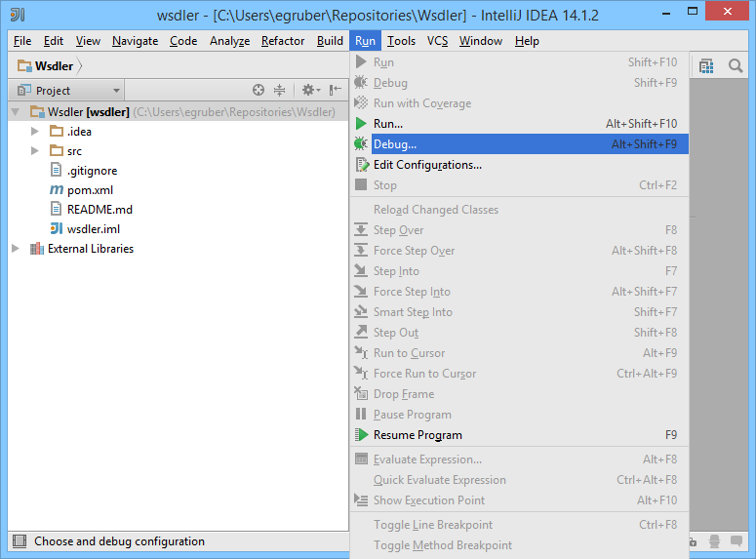The height and width of the screenshot is (559, 756).
Task: Choose Edit Configurations... menu entry
Action: coord(520,165)
